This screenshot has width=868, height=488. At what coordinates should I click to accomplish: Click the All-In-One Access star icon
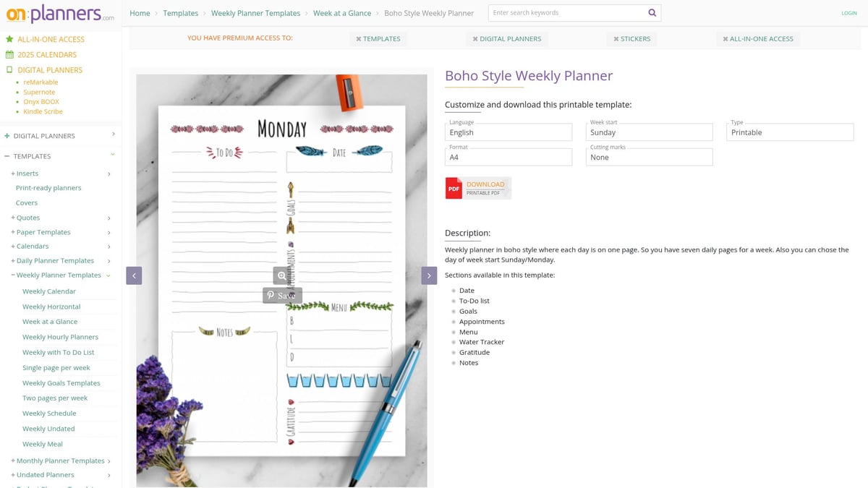click(9, 39)
